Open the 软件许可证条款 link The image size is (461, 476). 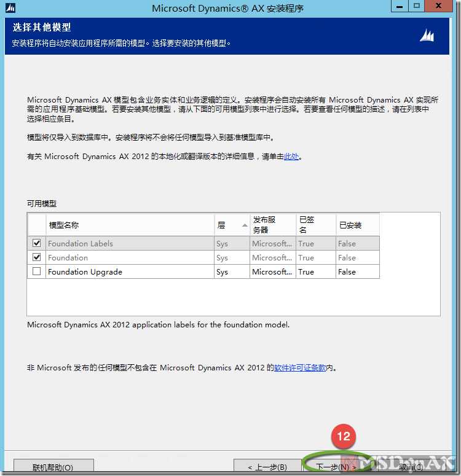pyautogui.click(x=300, y=368)
